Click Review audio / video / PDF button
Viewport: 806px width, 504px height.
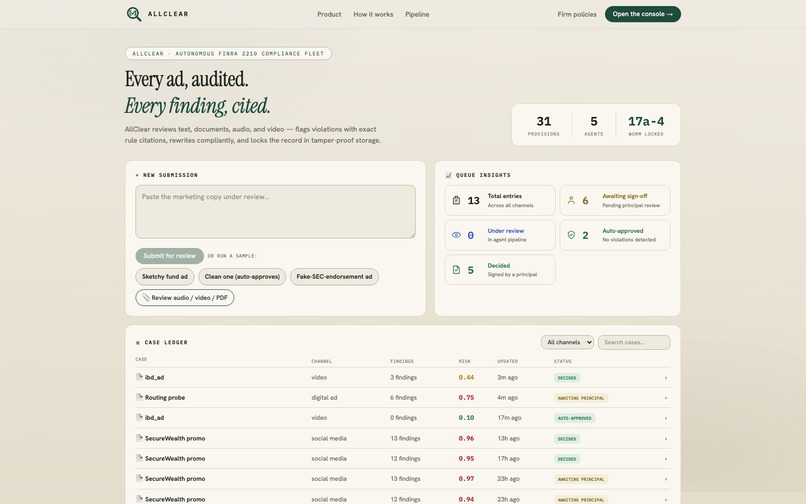[x=185, y=298]
